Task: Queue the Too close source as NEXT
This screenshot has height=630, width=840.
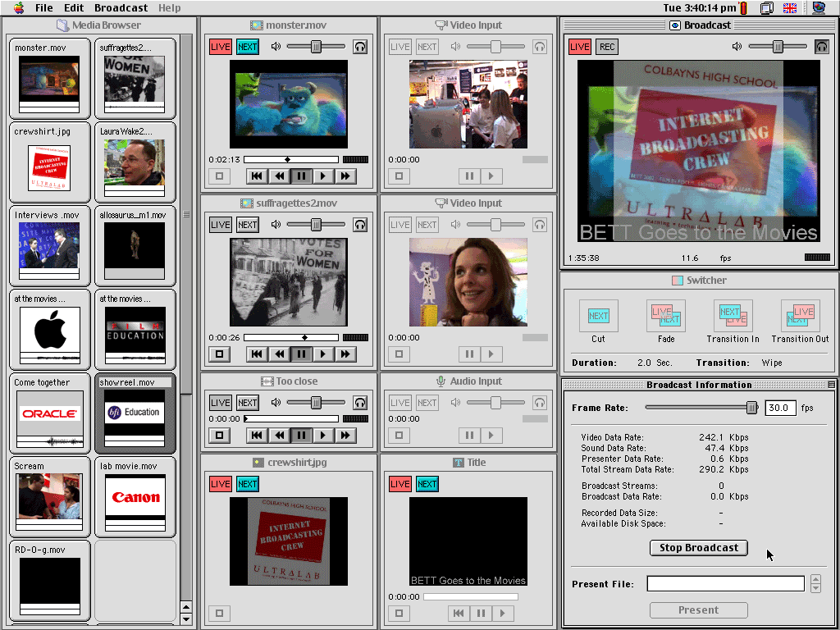Action: click(x=247, y=402)
